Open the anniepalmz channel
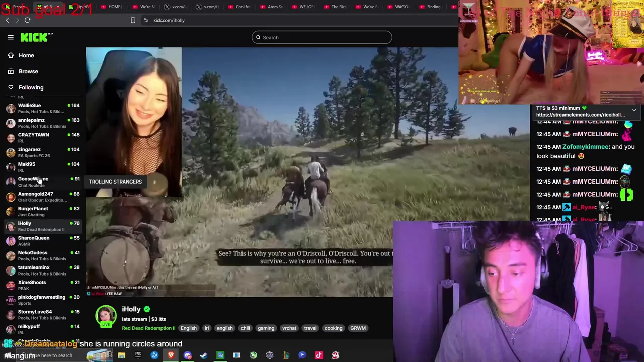 pos(43,123)
